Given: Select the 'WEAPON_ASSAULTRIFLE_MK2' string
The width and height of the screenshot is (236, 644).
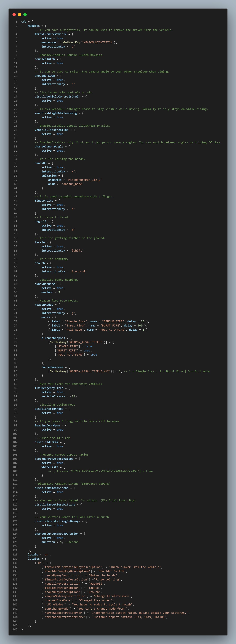Looking at the screenshot, I should pos(89,372).
